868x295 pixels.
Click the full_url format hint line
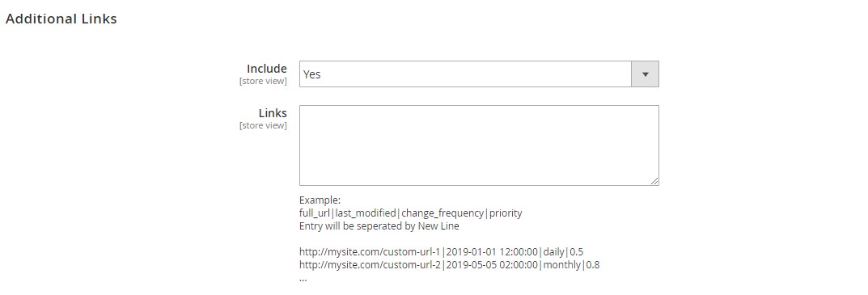tap(411, 213)
